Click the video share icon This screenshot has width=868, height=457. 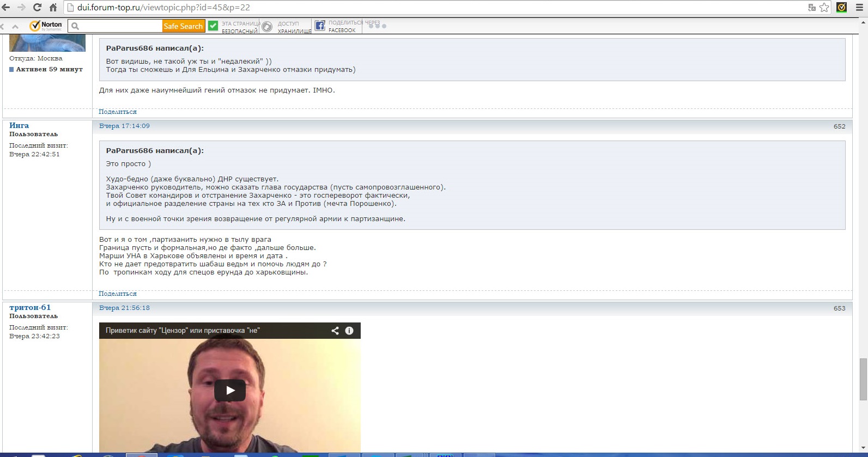(x=335, y=331)
